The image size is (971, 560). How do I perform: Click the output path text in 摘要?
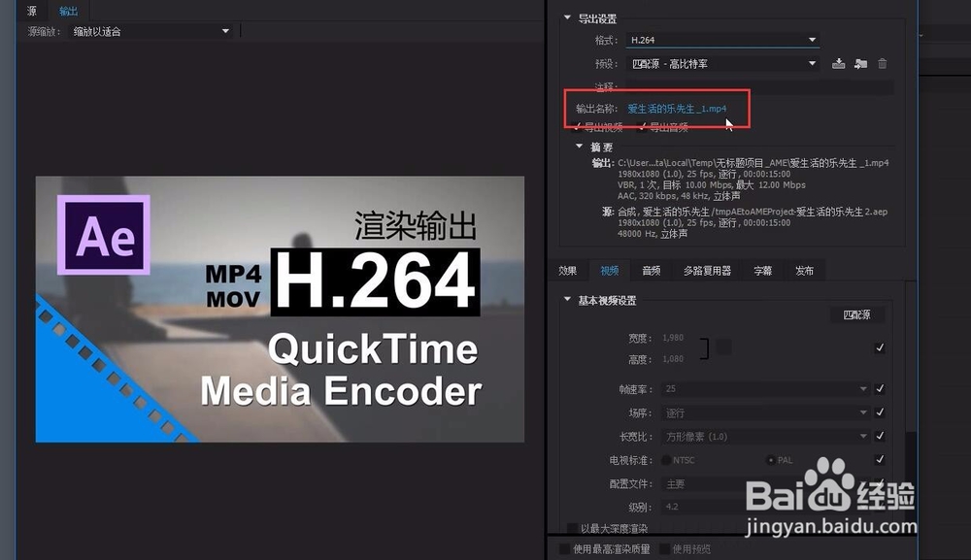pos(753,163)
